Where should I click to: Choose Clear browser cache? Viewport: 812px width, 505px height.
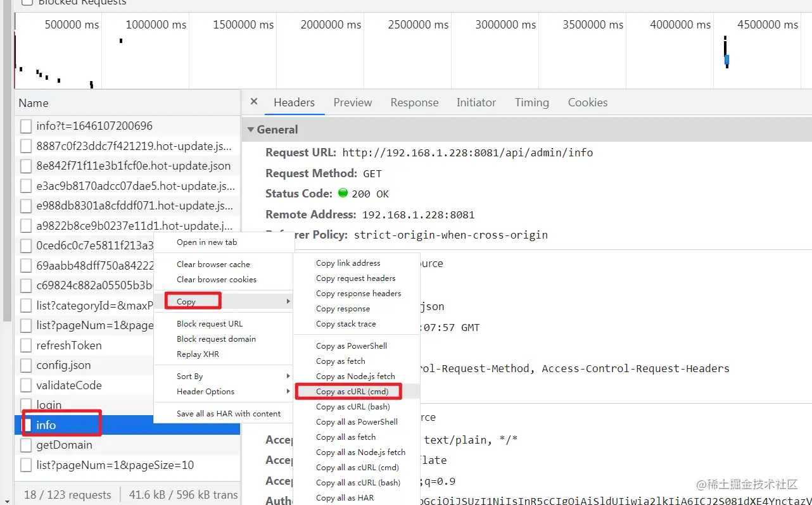click(x=224, y=265)
